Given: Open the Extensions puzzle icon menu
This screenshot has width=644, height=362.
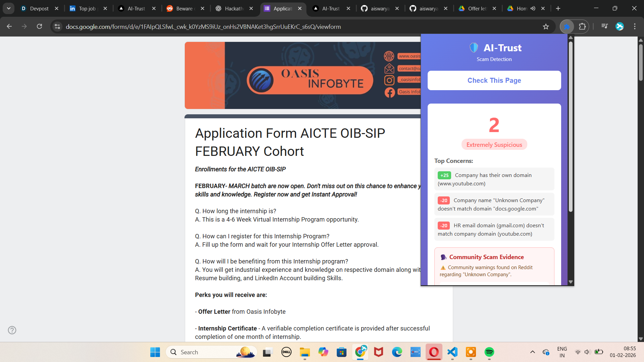Looking at the screenshot, I should (582, 26).
